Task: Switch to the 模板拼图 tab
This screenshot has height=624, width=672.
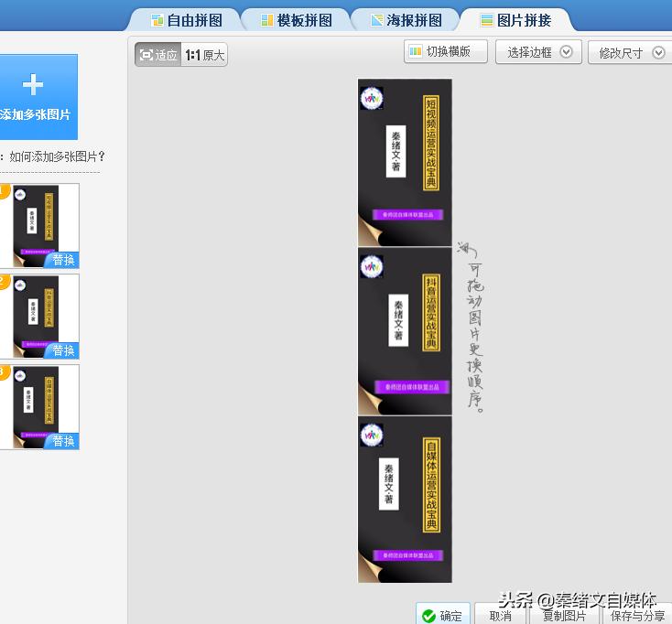Action: point(296,20)
